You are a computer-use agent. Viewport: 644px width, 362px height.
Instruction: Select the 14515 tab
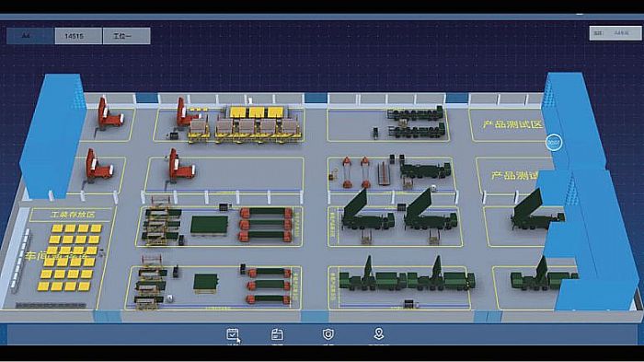click(x=78, y=36)
